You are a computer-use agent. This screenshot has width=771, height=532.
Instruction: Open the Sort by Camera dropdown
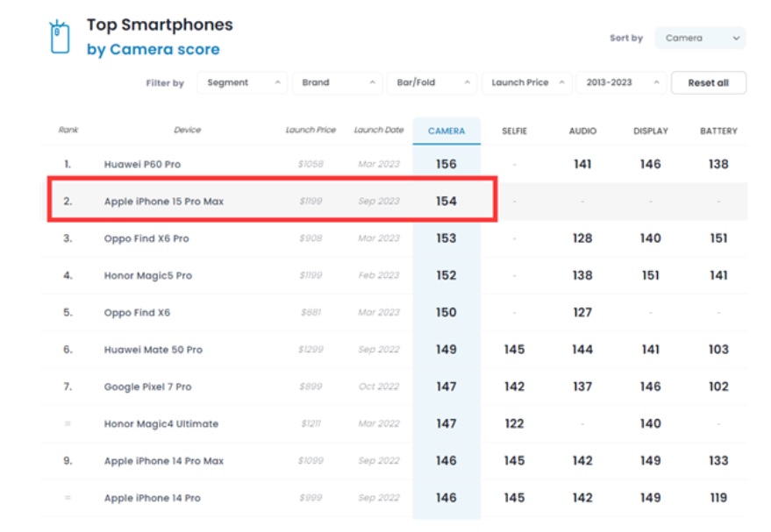coord(700,38)
